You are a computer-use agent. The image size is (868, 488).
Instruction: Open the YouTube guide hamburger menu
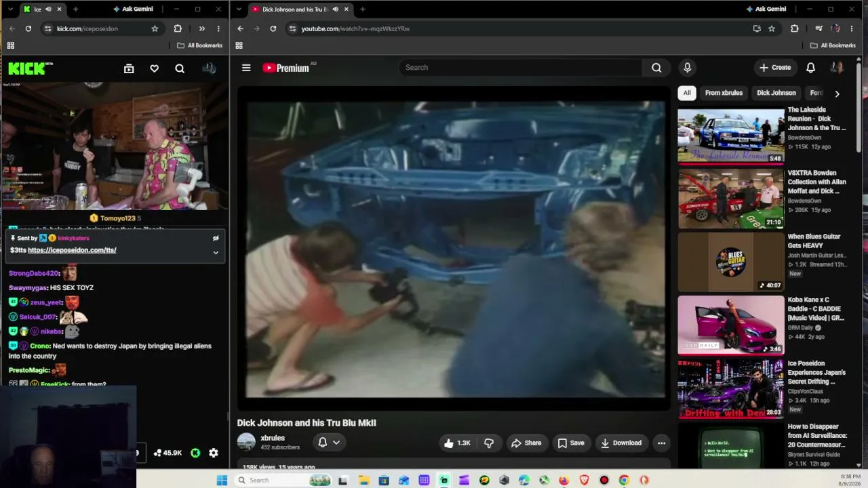coord(246,68)
